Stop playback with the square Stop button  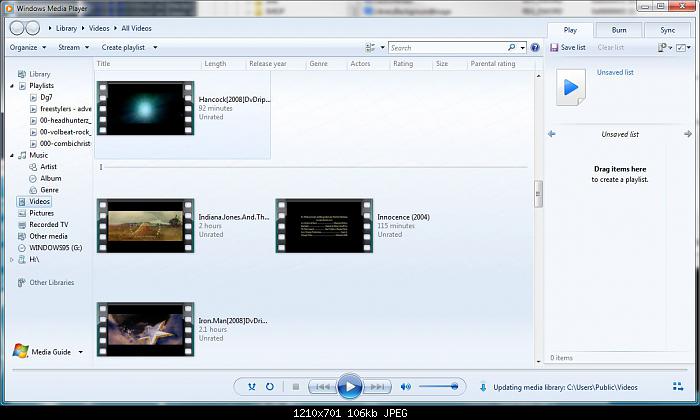pyautogui.click(x=296, y=387)
